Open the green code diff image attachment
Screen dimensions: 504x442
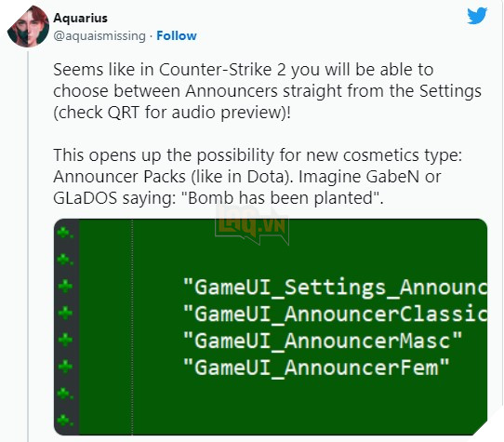pos(271,327)
